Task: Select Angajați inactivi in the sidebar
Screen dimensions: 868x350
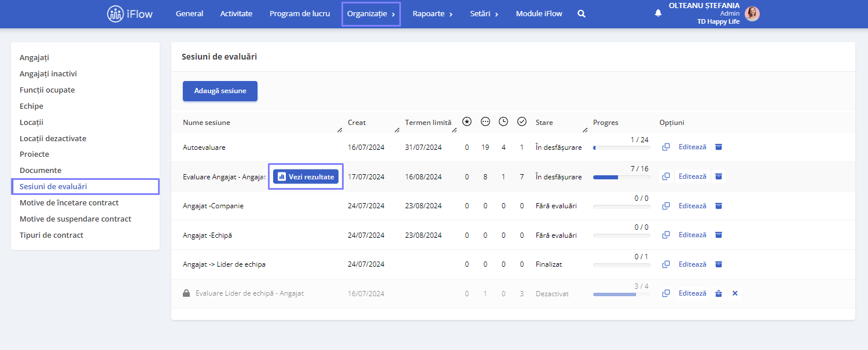Action: 48,74
